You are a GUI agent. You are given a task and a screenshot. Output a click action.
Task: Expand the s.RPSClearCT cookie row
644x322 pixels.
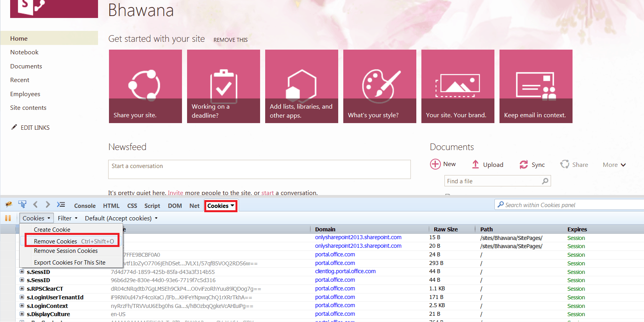pos(22,288)
